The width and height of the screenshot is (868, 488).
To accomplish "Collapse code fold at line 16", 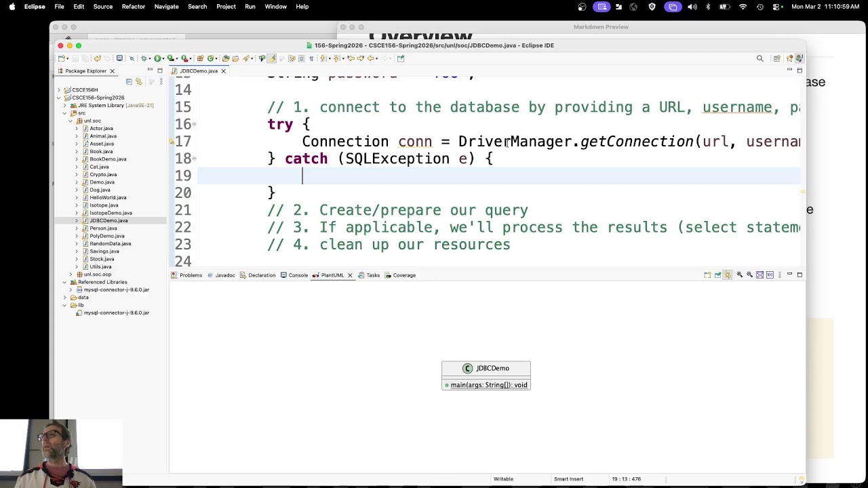I will pyautogui.click(x=194, y=124).
